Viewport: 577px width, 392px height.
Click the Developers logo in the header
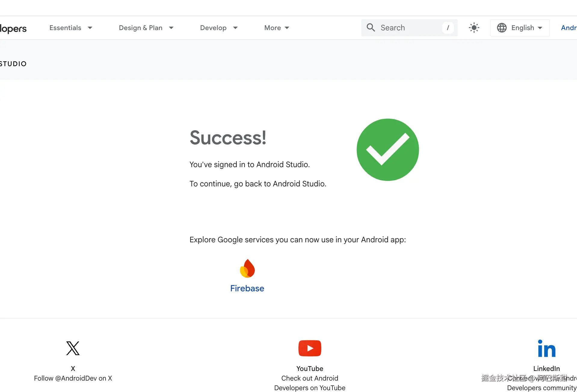tap(13, 28)
